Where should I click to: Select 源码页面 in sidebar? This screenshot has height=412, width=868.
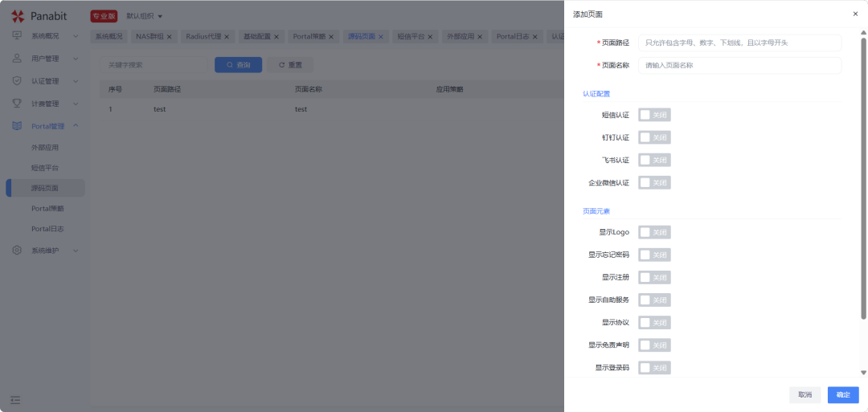[x=45, y=188]
